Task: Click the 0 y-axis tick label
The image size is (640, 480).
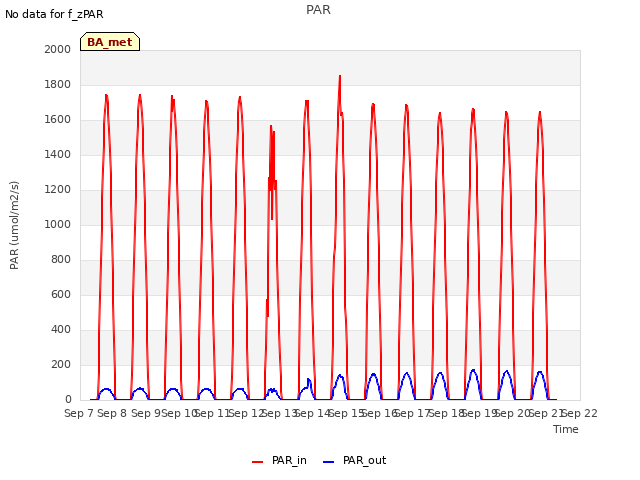Action: (68, 400)
